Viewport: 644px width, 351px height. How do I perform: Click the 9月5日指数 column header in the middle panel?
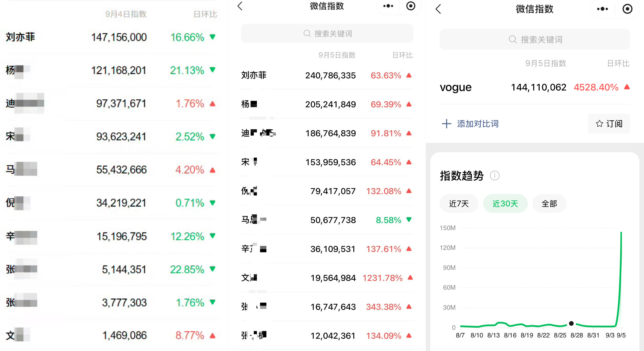337,55
